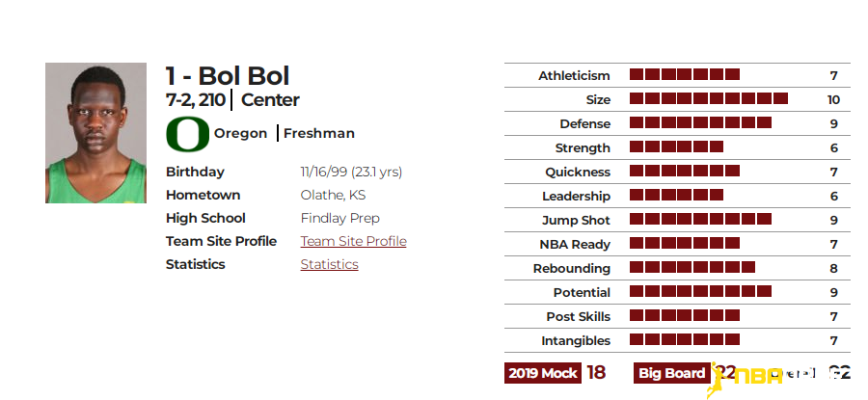Click the NBA watermark logo
The image size is (868, 400).
tap(744, 379)
